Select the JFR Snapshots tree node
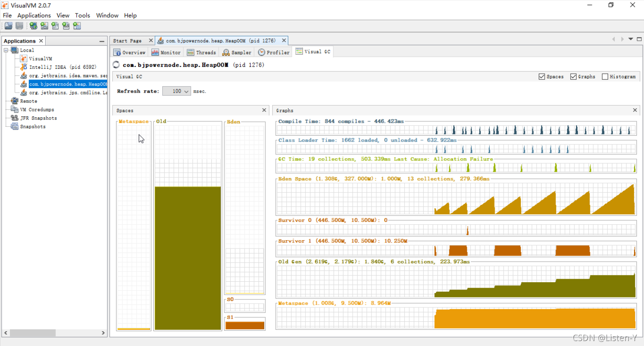 click(x=38, y=118)
